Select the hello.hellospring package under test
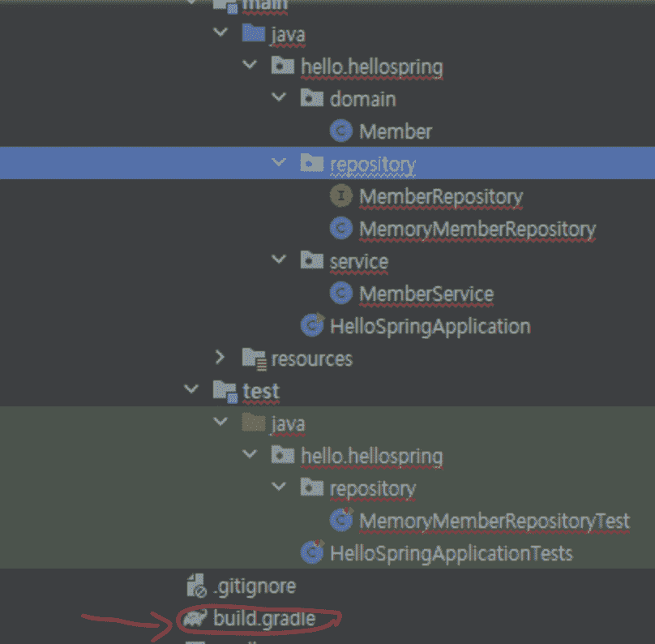Image resolution: width=655 pixels, height=644 pixels. click(371, 456)
